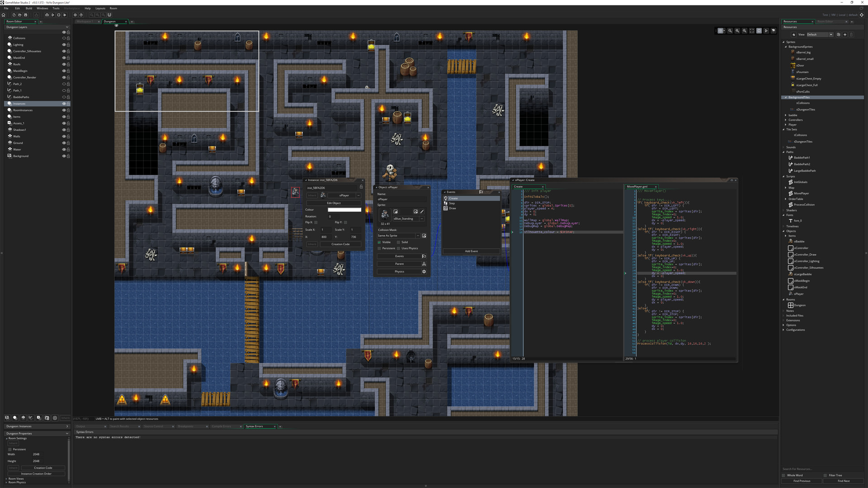Click Physics section in oPlayer object panel

coord(399,272)
